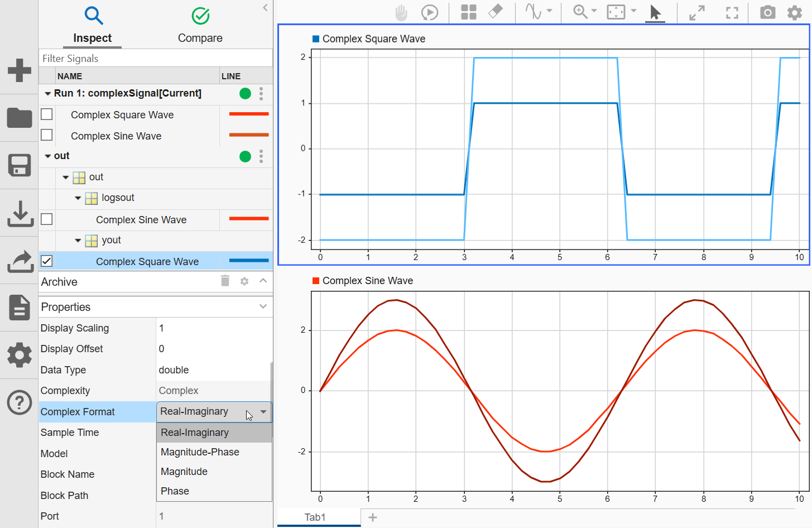Select the Tab1 plot tab
This screenshot has height=528, width=812.
coord(319,517)
